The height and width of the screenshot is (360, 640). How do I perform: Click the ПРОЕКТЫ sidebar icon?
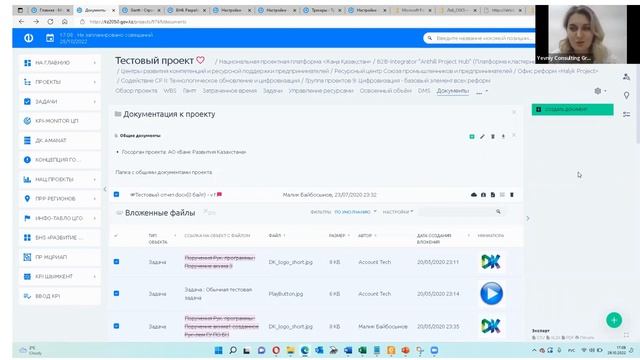pyautogui.click(x=27, y=82)
